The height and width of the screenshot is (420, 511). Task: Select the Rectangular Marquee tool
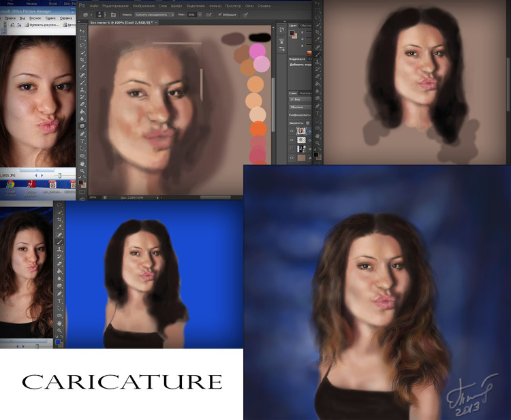point(82,37)
